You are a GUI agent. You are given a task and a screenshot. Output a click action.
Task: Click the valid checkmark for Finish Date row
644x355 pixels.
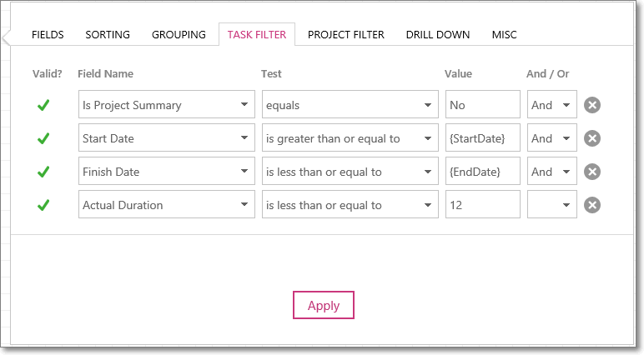(x=43, y=172)
